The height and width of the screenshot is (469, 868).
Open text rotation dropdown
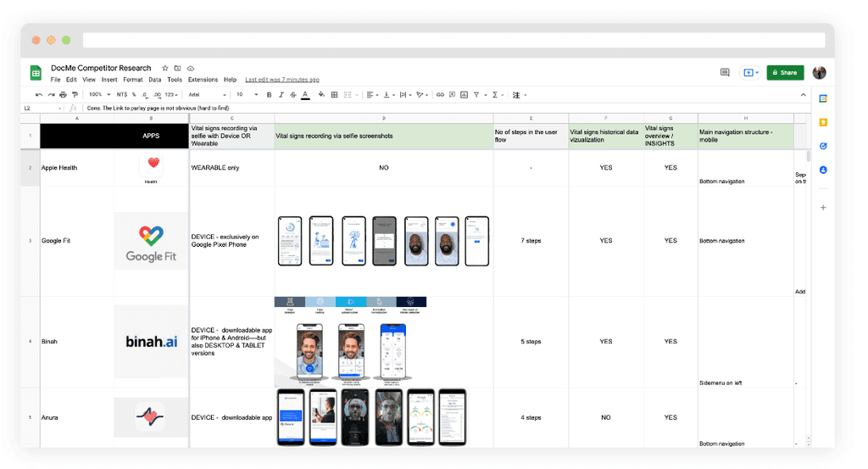tap(422, 95)
